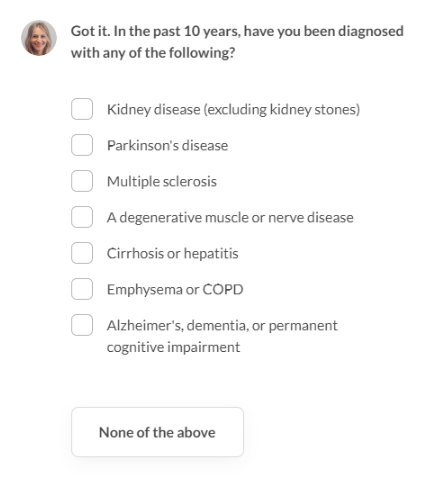Check the Parkinson's disease box

(82, 145)
